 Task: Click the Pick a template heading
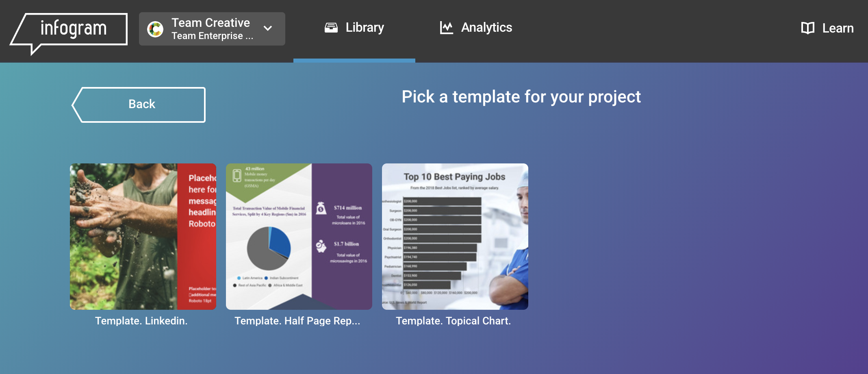point(521,97)
